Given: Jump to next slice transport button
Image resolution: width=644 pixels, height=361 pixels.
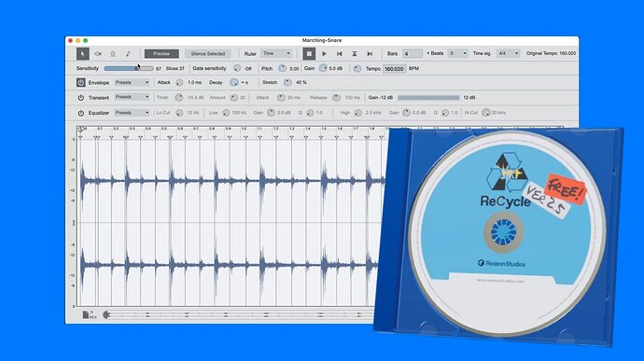Looking at the screenshot, I should click(x=370, y=53).
